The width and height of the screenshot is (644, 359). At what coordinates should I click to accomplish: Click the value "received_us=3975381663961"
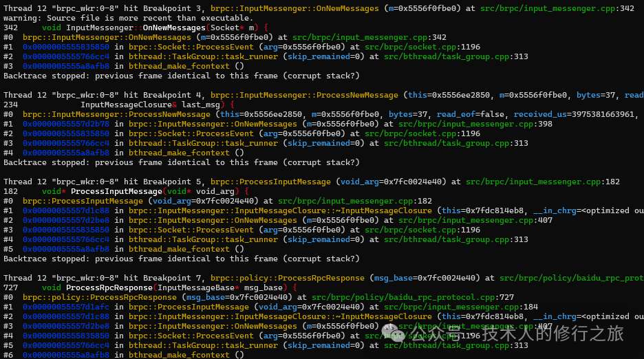[574, 114]
